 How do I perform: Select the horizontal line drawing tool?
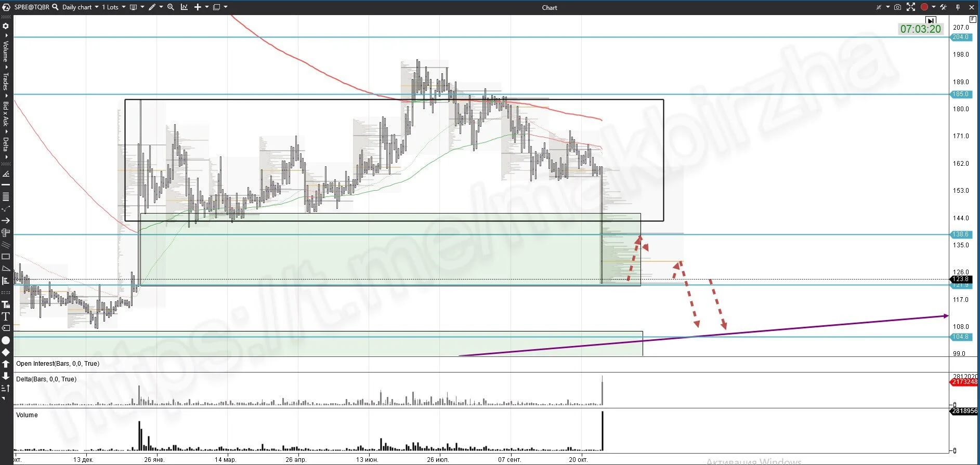[6, 184]
